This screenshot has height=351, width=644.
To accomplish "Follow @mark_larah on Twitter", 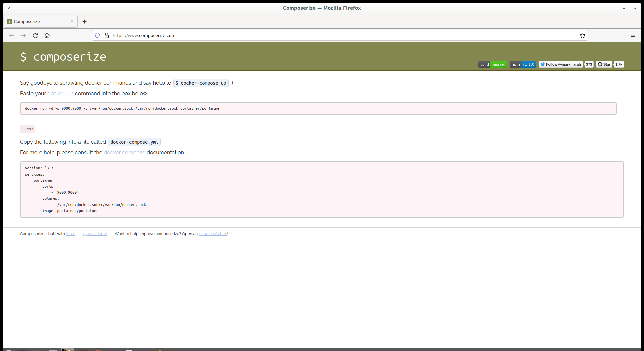I will coord(561,64).
